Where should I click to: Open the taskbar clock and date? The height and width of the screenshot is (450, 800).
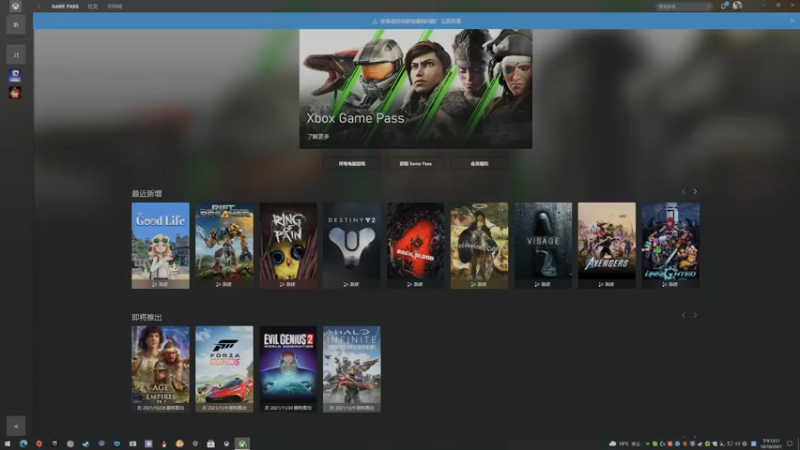pyautogui.click(x=771, y=444)
